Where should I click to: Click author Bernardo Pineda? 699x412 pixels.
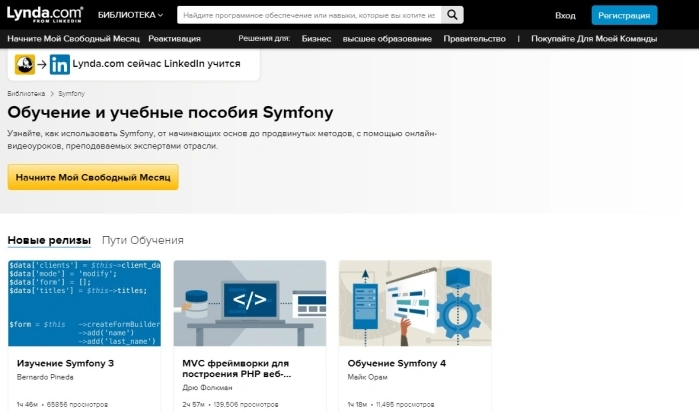coord(45,377)
